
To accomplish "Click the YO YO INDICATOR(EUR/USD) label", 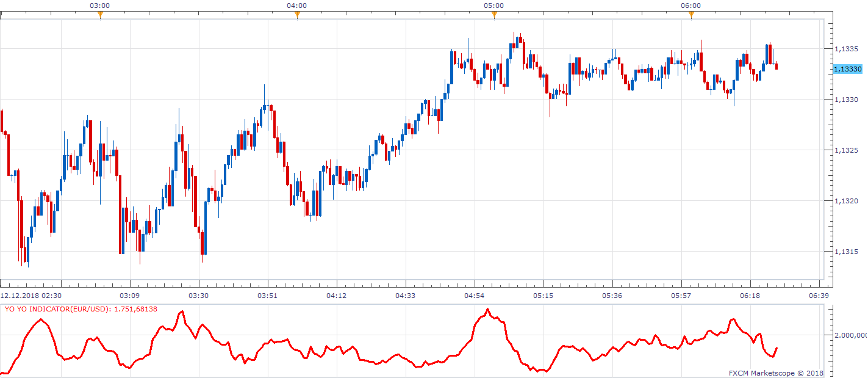I will [81, 309].
